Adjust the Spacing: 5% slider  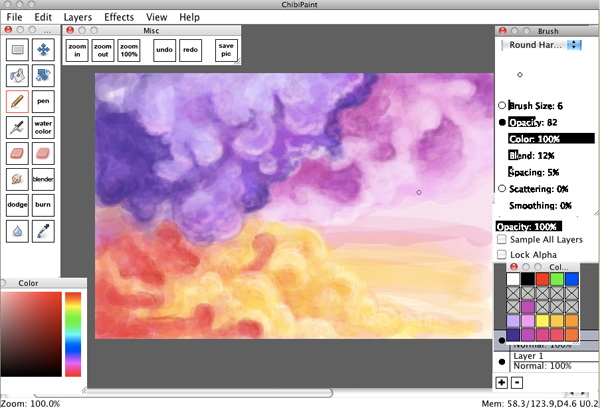click(x=551, y=172)
